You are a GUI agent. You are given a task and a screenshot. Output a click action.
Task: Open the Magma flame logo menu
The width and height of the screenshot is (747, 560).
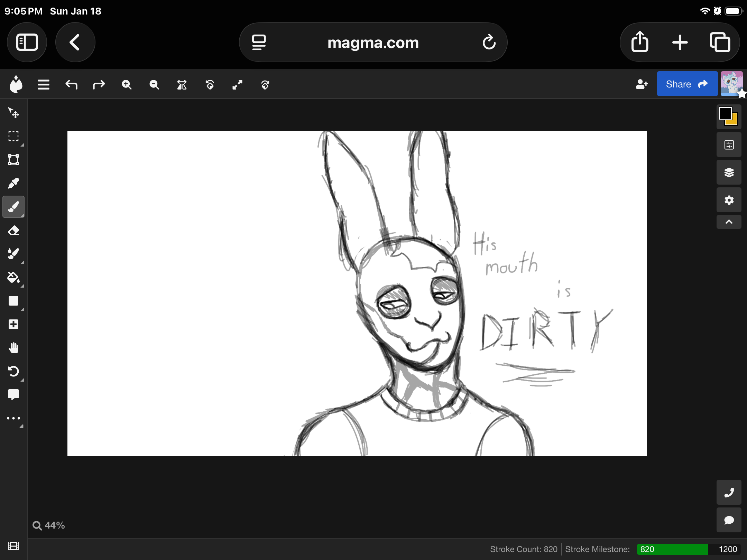coord(16,84)
